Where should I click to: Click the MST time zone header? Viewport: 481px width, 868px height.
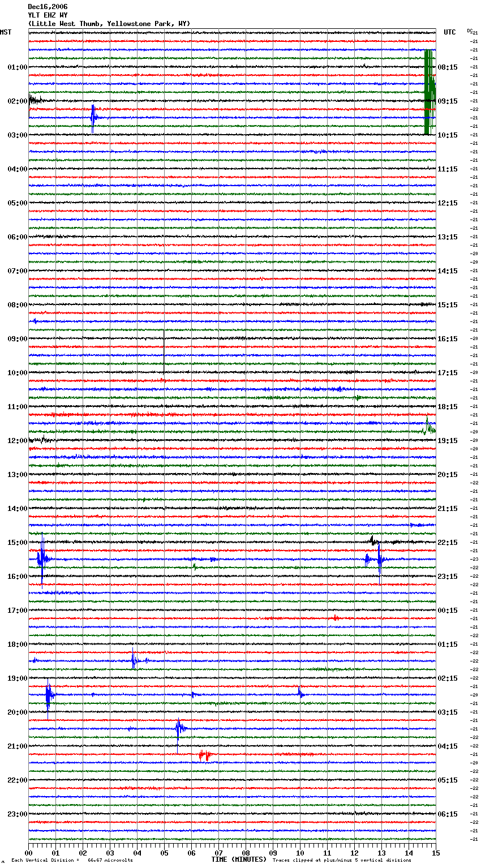(x=6, y=32)
